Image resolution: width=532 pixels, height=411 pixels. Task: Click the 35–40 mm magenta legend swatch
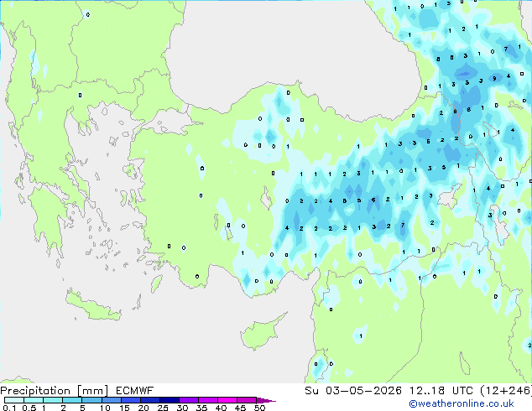(207, 400)
